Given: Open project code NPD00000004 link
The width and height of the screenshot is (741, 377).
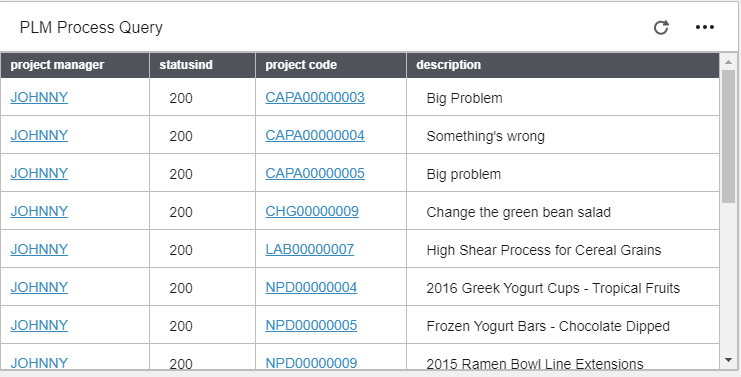Looking at the screenshot, I should (x=311, y=287).
